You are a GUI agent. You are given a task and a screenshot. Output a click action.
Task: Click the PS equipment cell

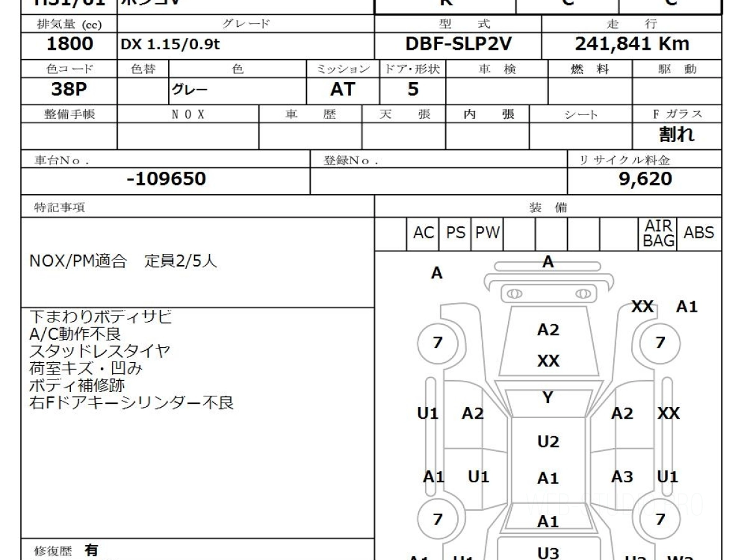click(x=456, y=233)
